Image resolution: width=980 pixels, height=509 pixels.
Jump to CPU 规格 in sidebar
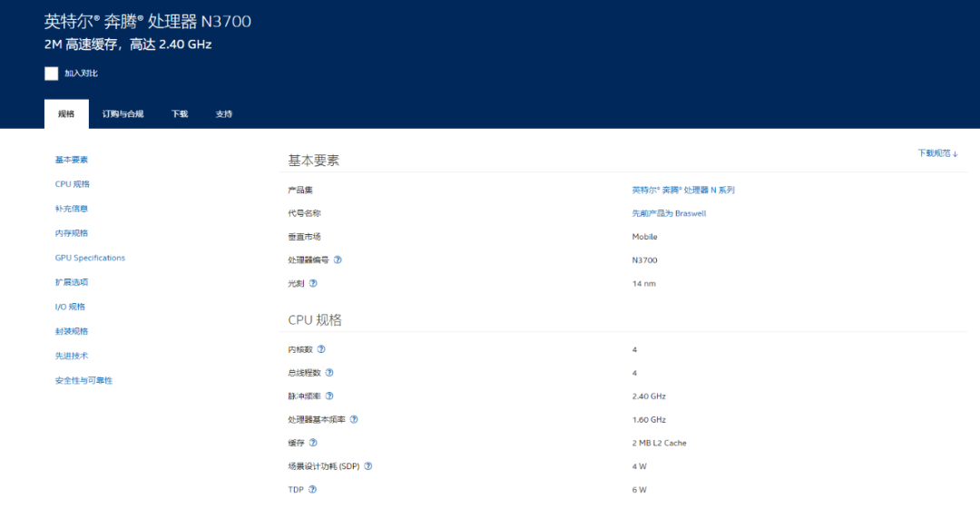(x=72, y=184)
